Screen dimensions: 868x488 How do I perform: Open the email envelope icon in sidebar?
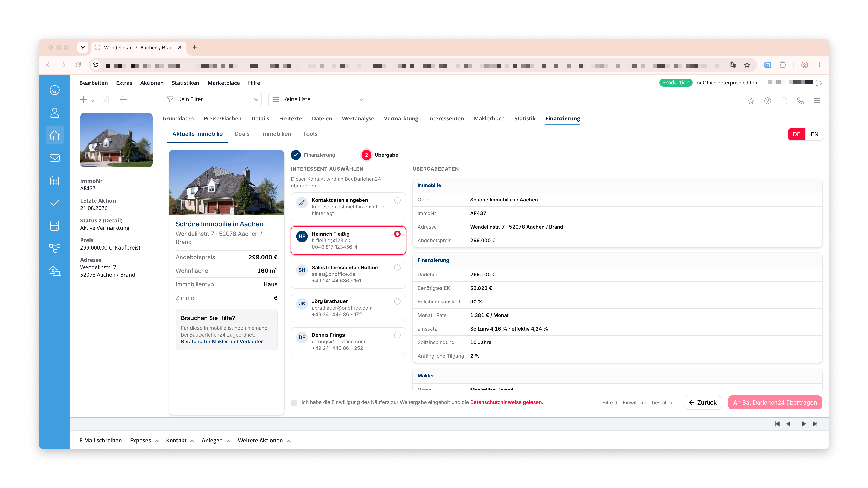click(x=55, y=158)
